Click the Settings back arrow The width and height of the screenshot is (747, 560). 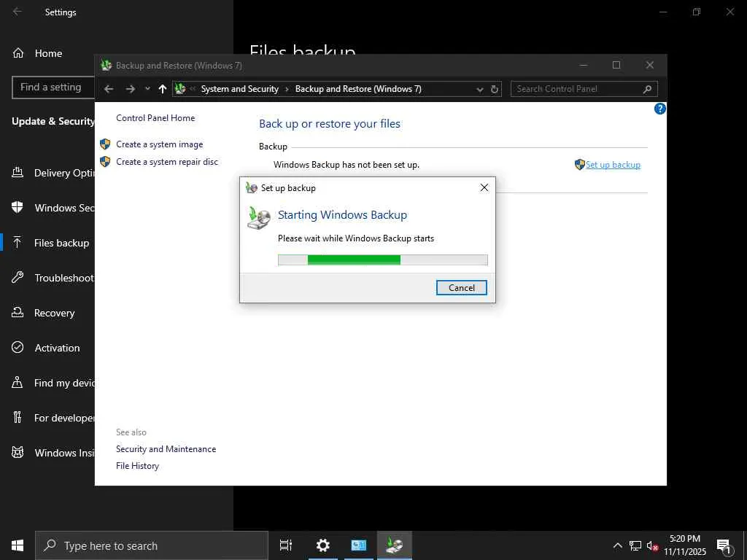pos(18,12)
